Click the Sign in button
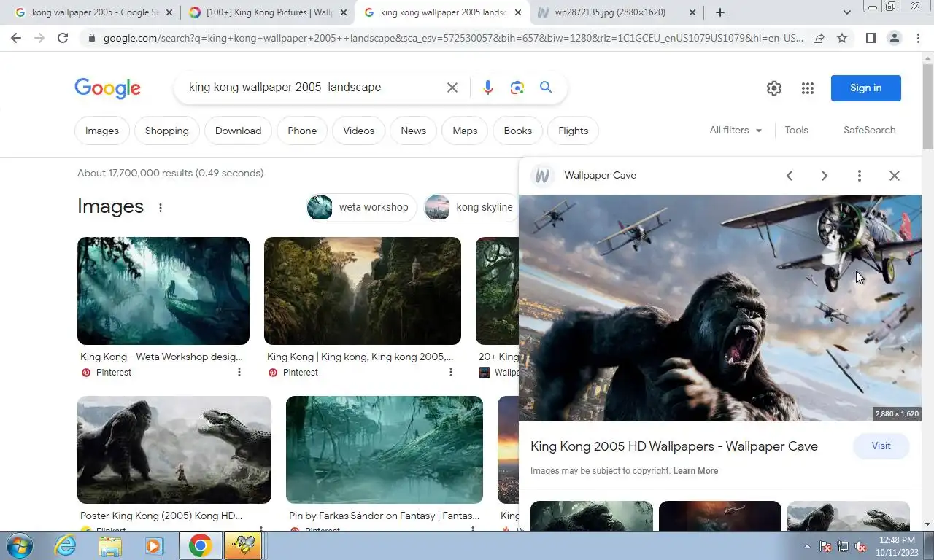Screen dimensions: 934x560 pos(866,88)
